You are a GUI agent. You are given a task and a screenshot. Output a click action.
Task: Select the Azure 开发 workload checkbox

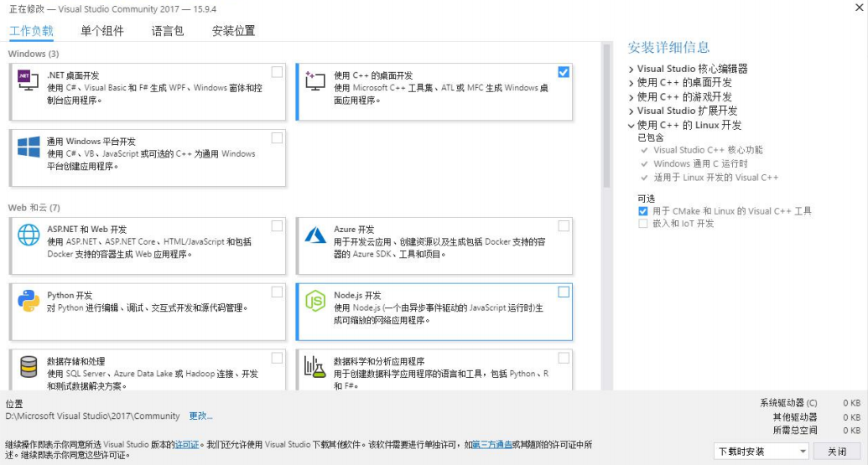[564, 225]
